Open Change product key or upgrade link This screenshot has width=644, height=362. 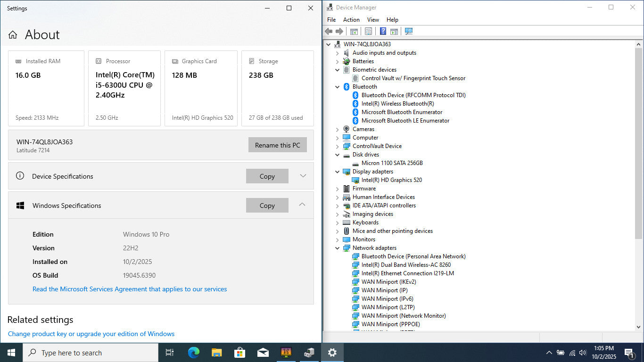pyautogui.click(x=91, y=334)
